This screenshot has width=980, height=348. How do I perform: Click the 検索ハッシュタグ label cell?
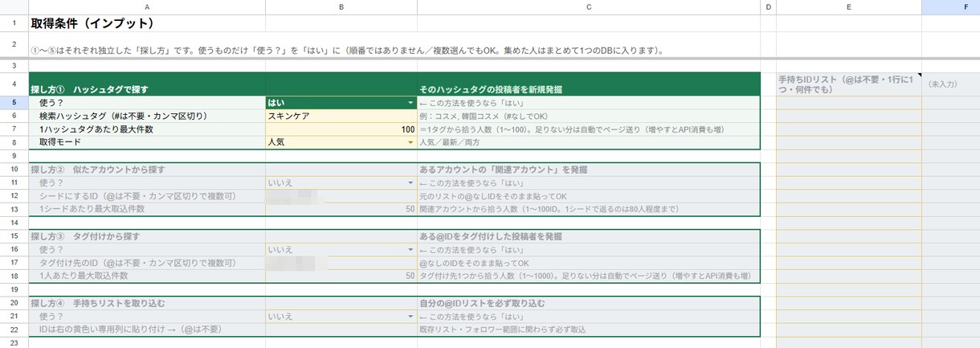(x=148, y=116)
